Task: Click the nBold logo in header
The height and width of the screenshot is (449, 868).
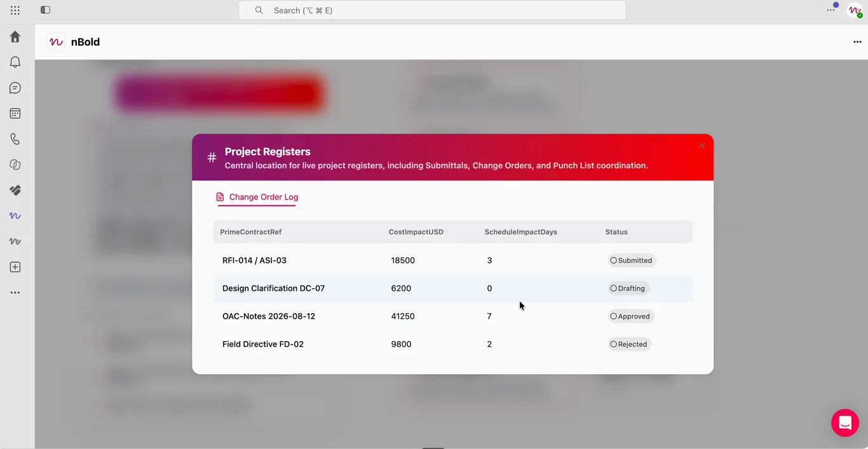Action: click(x=56, y=42)
